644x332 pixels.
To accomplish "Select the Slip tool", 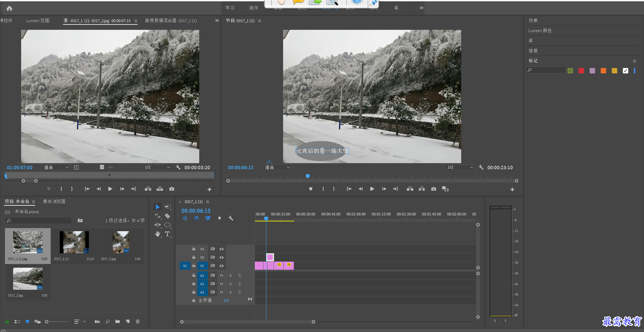I will click(x=158, y=225).
